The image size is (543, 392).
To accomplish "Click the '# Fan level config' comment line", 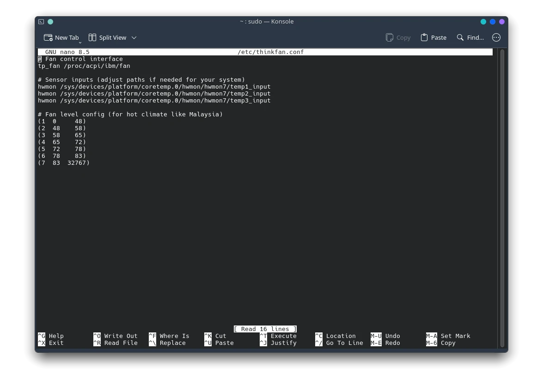I will [x=130, y=114].
